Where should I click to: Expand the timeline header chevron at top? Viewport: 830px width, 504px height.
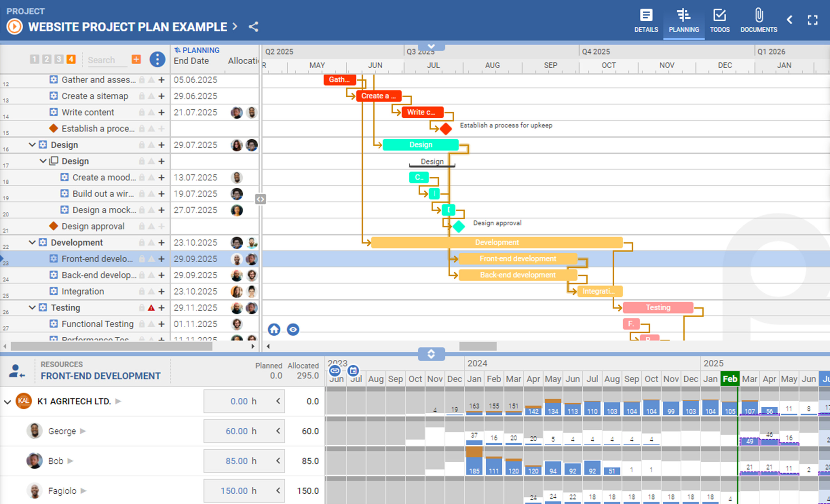tap(431, 46)
